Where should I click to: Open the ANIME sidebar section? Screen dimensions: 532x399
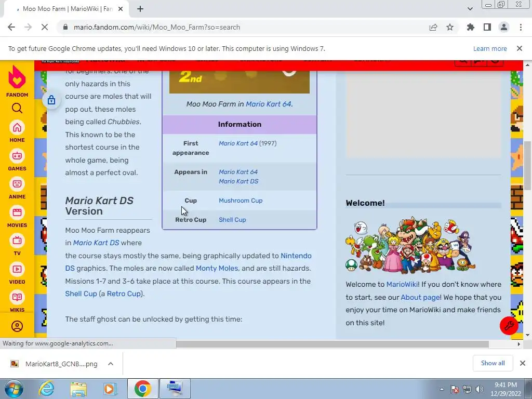(17, 188)
